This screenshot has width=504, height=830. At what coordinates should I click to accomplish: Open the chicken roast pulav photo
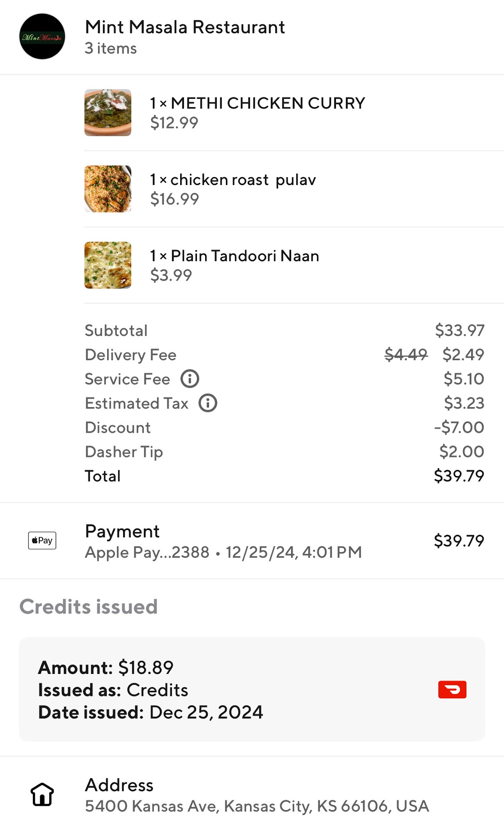(x=108, y=189)
